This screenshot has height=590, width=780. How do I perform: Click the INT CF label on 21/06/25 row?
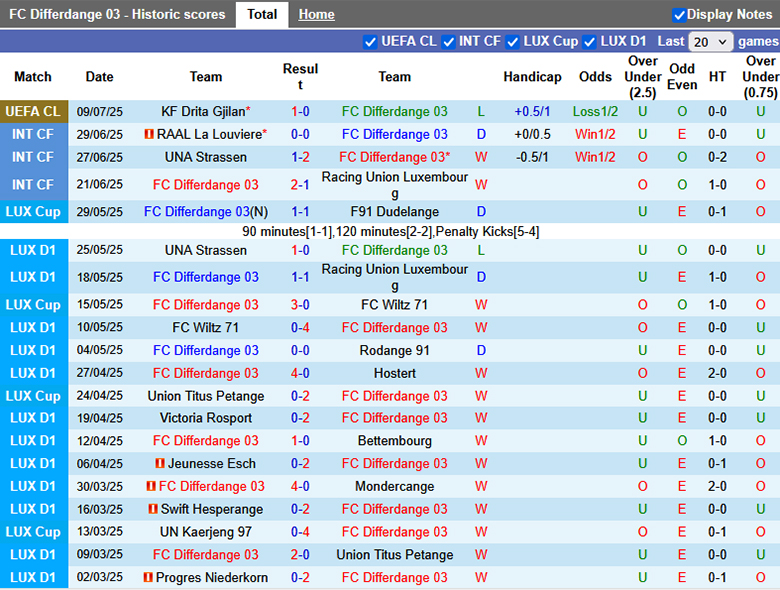coord(33,185)
